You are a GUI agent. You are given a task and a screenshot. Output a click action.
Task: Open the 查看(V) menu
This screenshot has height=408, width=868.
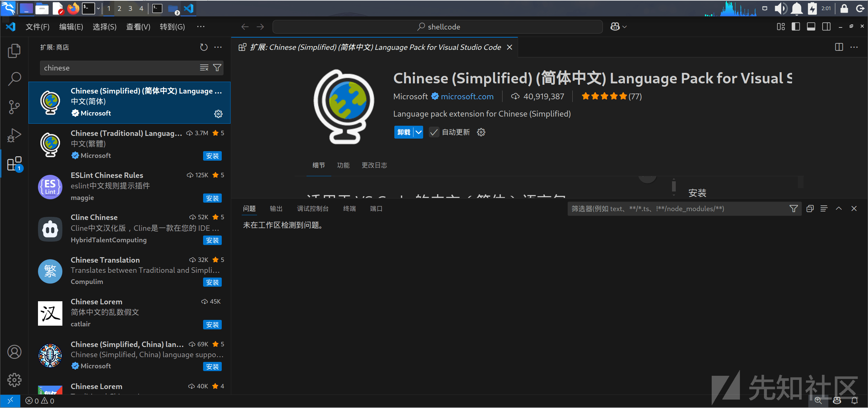tap(138, 27)
